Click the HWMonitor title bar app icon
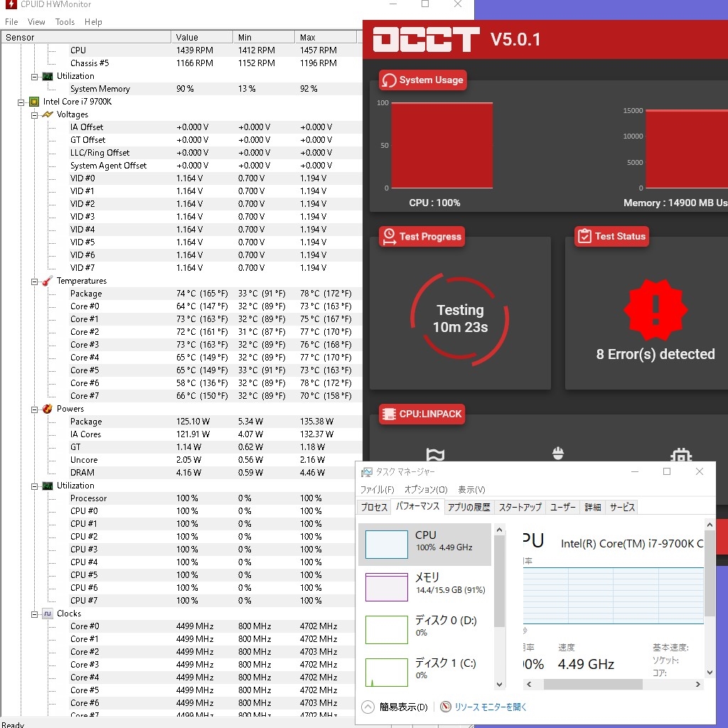Viewport: 728px width, 728px height. (10, 4)
